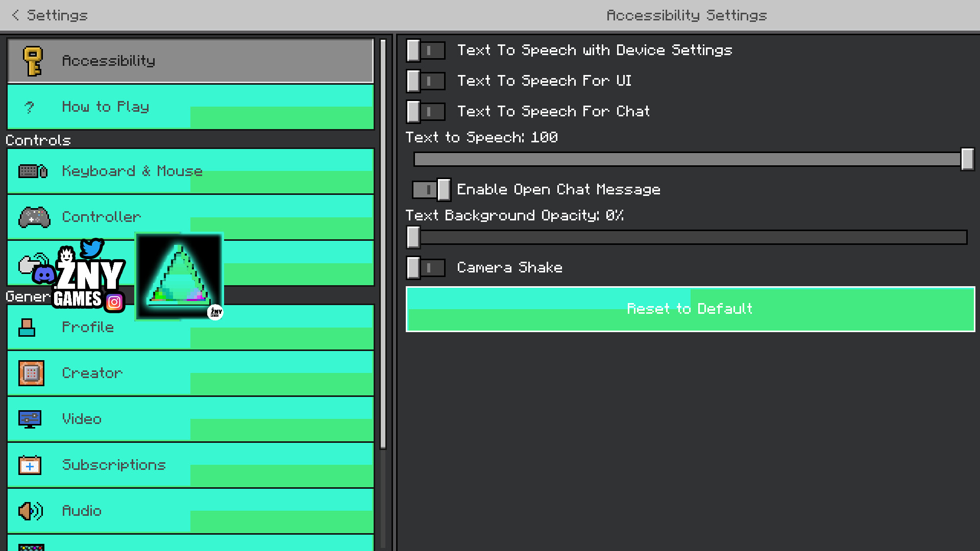Click the question mark How to Play icon
The image size is (980, 551).
tap(30, 107)
